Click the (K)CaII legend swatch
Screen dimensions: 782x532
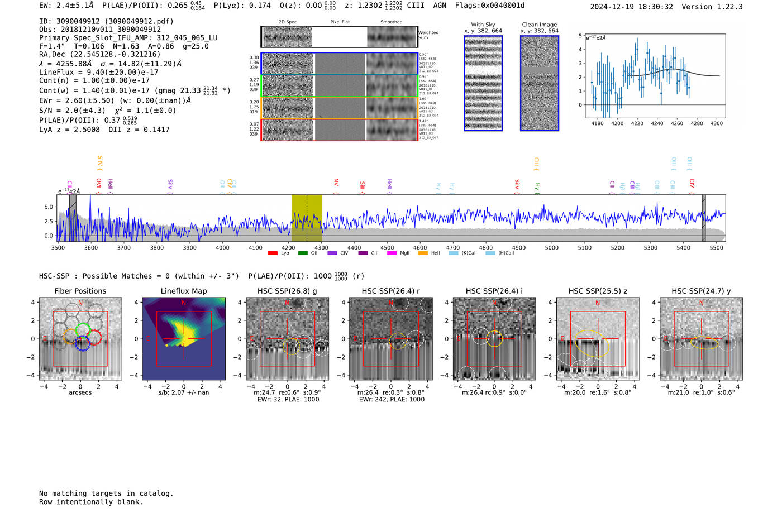pyautogui.click(x=454, y=253)
